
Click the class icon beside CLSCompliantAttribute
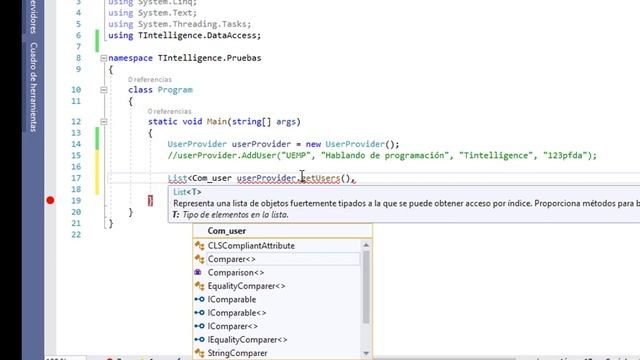[200, 246]
